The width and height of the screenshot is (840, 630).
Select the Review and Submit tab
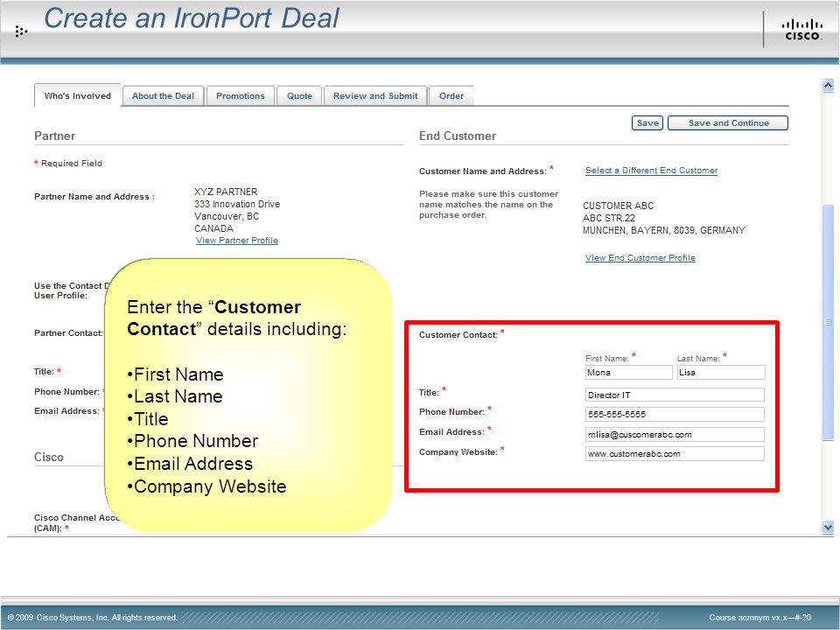click(375, 96)
